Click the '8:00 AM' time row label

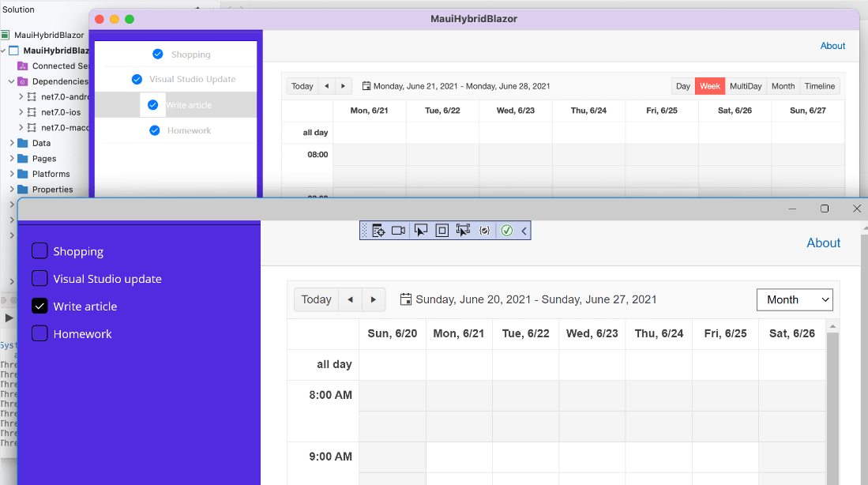(330, 395)
